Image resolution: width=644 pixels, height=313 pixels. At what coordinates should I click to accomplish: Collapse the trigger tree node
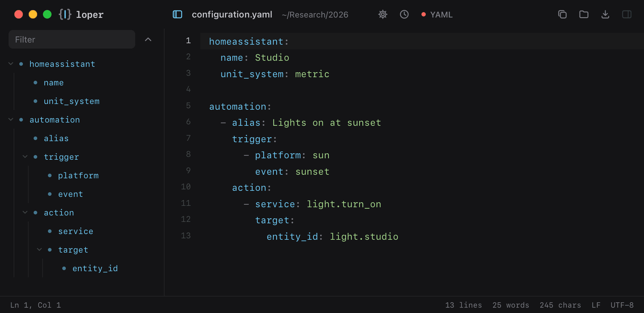[x=25, y=157]
